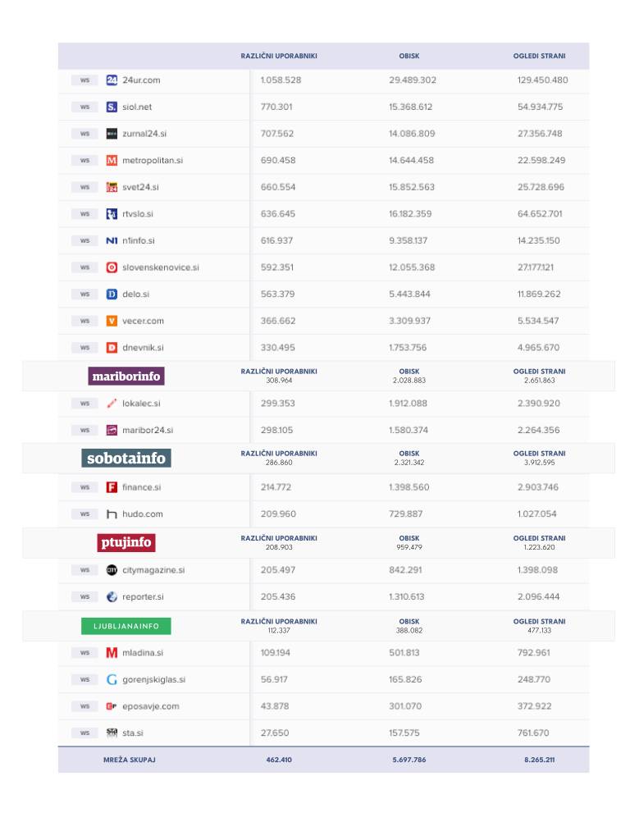Open the mariborinfo purple logo

(126, 377)
